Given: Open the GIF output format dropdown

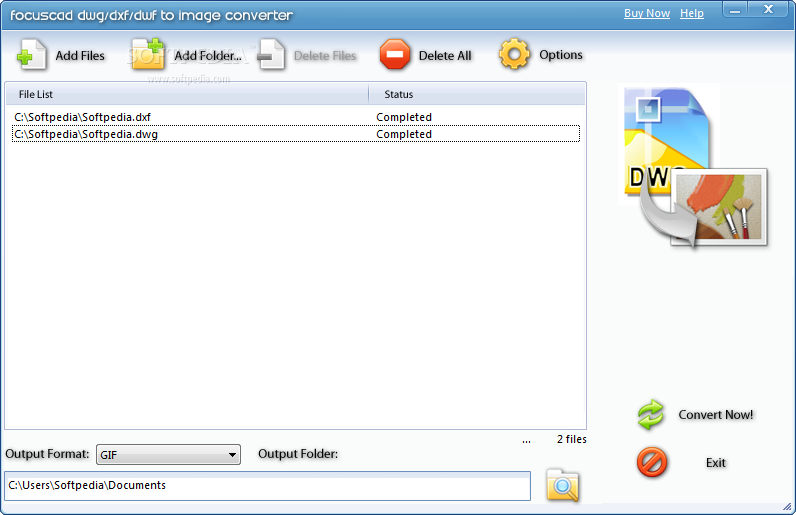Looking at the screenshot, I should tap(169, 455).
